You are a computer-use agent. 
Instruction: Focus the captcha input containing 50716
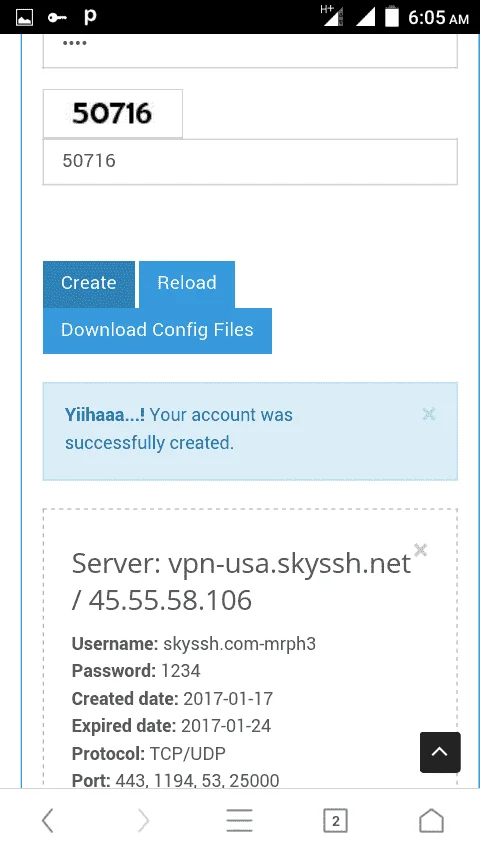(250, 162)
